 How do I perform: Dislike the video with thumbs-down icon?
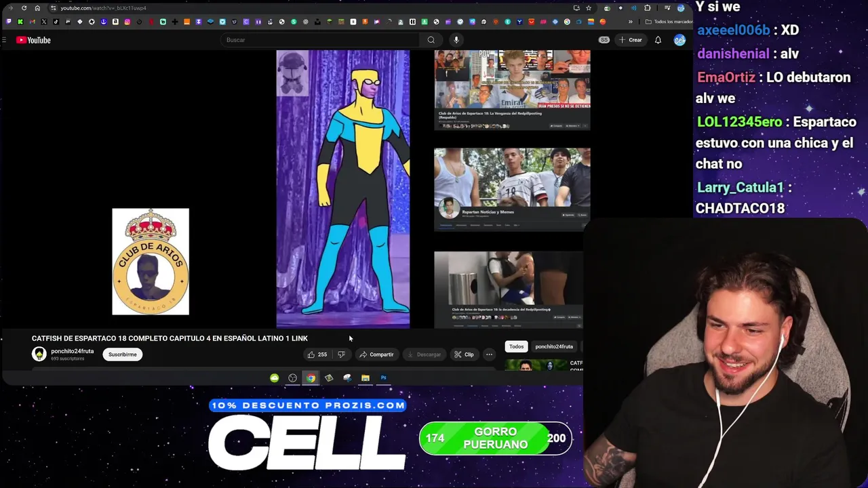tap(342, 354)
